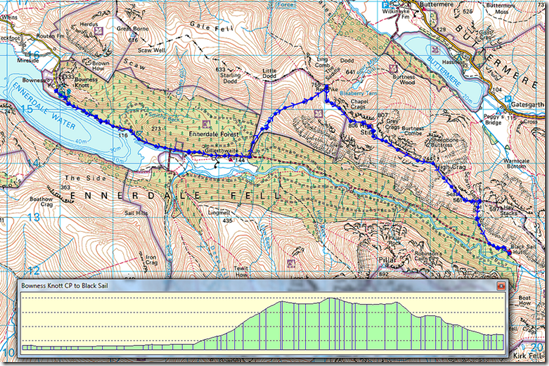Click the blue parking symbol near Buttermere village
This screenshot has width=549, height=366.
point(386,4)
